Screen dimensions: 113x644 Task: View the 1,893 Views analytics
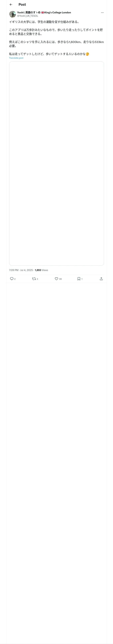click(x=41, y=270)
